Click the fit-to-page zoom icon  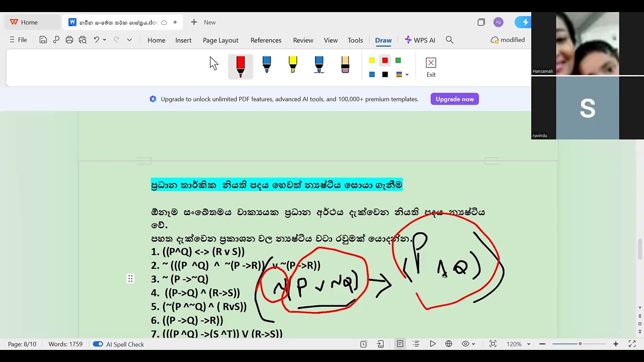(x=493, y=344)
